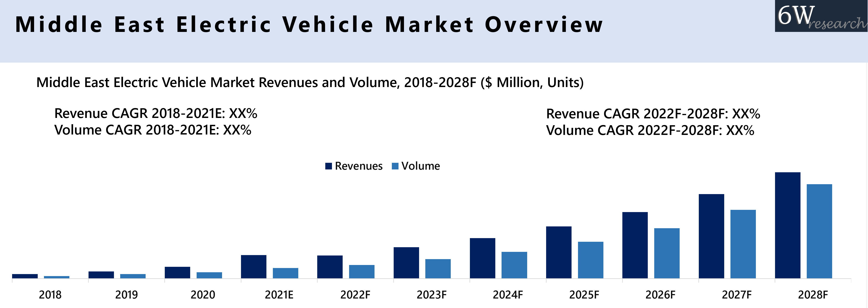
Task: Select the 2028F Revenues bar
Action: [x=788, y=225]
